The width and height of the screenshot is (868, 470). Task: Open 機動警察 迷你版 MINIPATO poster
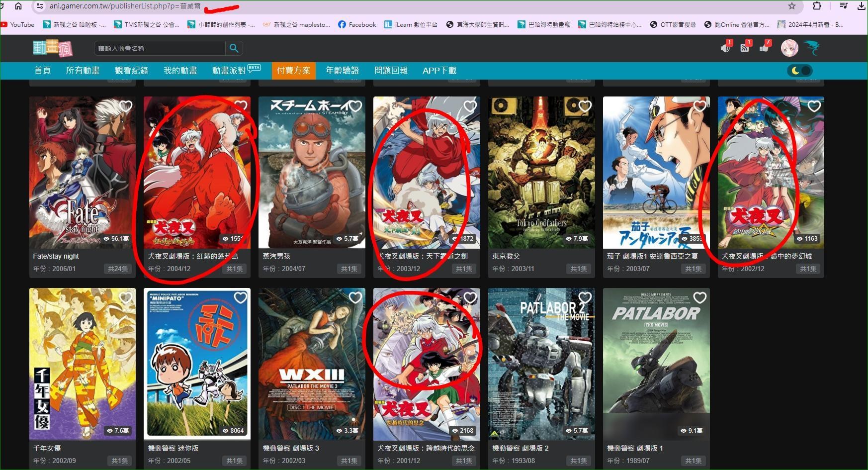coord(197,364)
